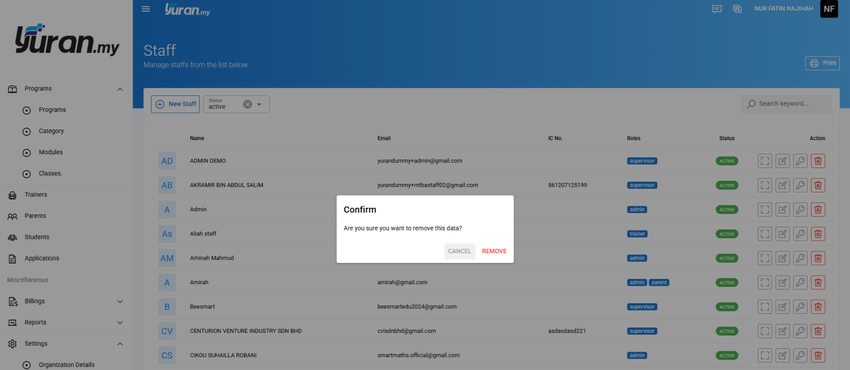Viewport: 850px width, 370px height.
Task: Collapse the Programs sidebar section
Action: [x=120, y=89]
